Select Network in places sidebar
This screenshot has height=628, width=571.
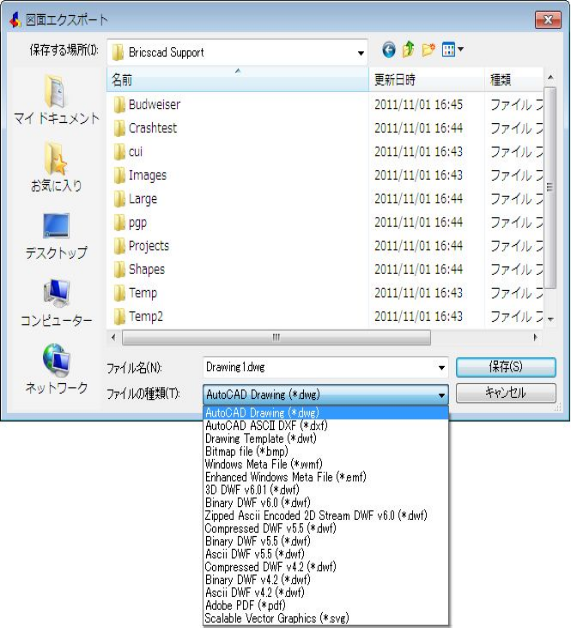56,369
